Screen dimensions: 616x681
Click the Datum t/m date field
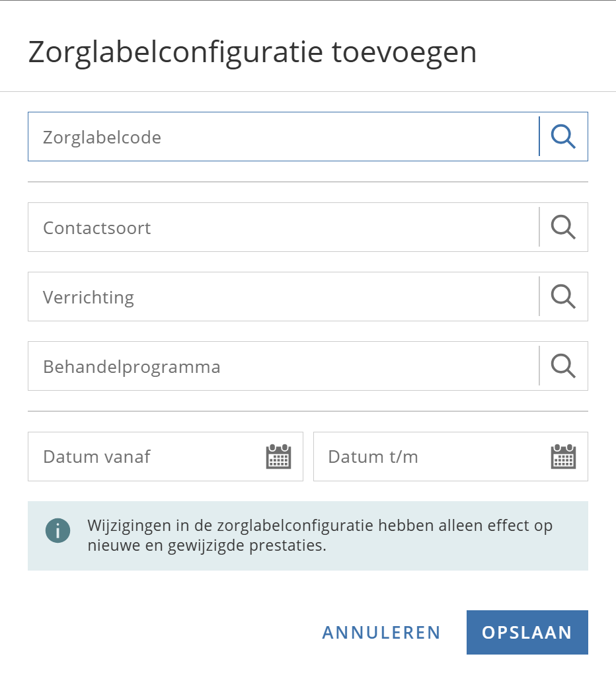(x=430, y=457)
